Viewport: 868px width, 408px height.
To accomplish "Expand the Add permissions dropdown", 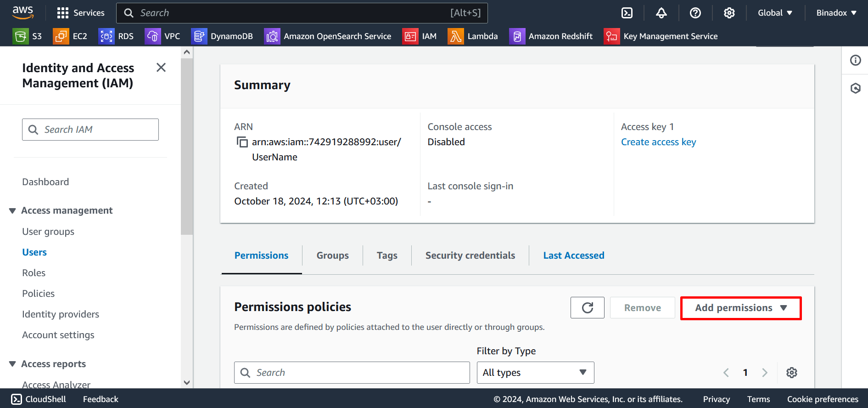I will (x=741, y=308).
